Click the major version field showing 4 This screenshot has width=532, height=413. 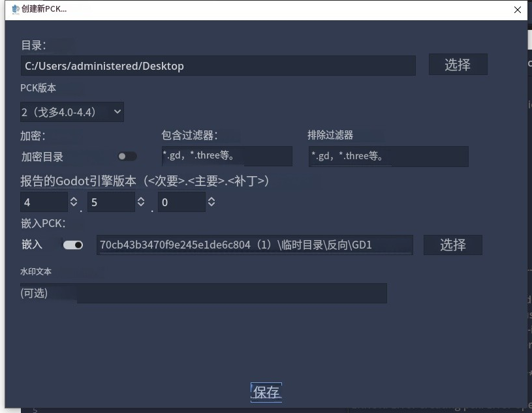[44, 202]
